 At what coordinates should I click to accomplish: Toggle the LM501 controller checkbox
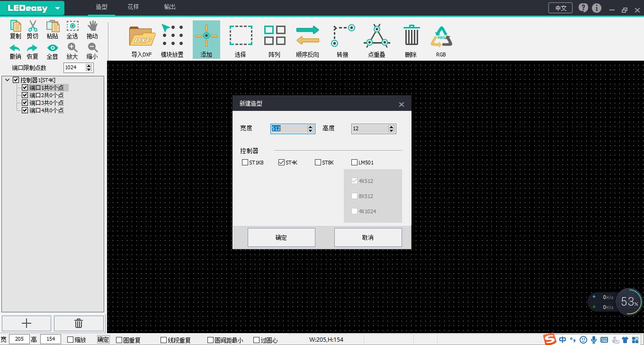point(354,163)
